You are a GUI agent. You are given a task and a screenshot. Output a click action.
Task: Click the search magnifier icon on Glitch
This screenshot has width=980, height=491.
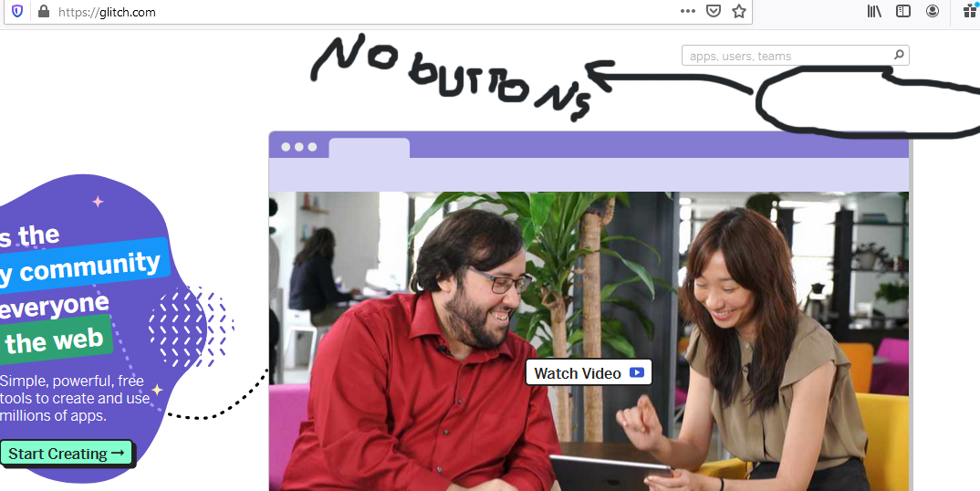[x=899, y=55]
